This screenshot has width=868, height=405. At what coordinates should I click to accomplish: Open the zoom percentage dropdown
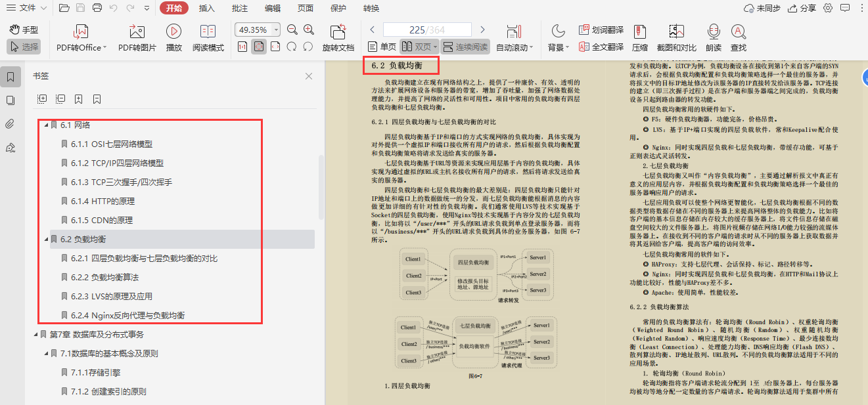276,30
